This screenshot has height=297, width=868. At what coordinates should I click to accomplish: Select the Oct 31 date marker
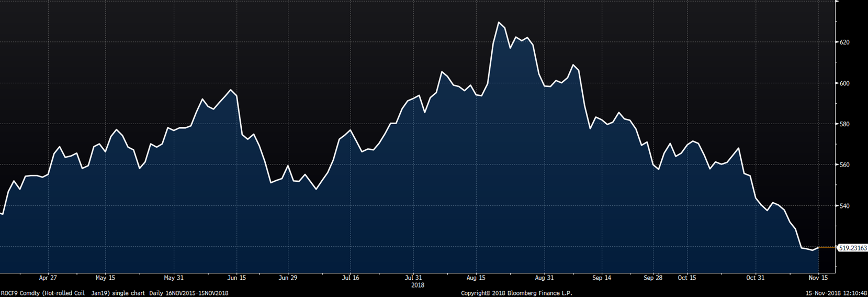coord(755,278)
